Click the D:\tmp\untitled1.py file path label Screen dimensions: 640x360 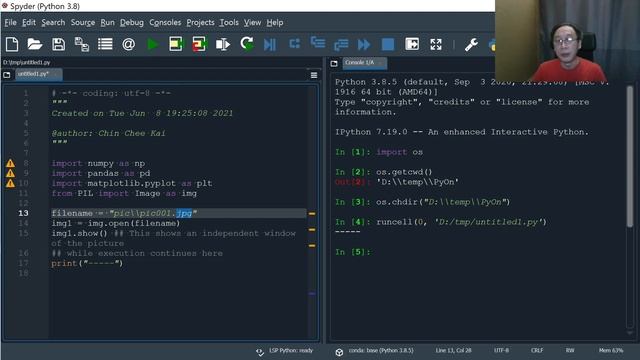click(27, 63)
